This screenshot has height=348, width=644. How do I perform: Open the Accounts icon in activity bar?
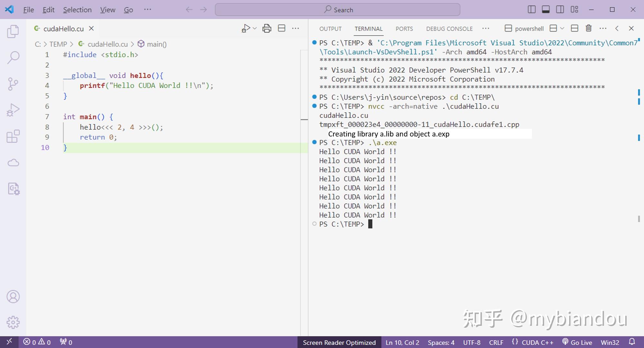click(13, 296)
